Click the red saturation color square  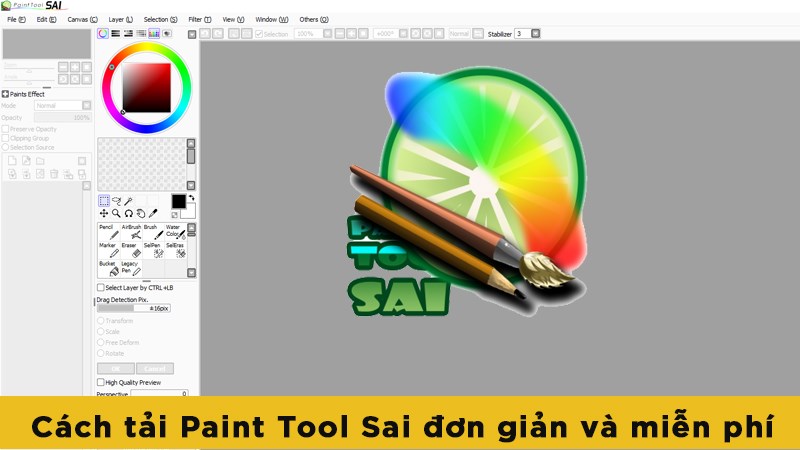[146, 88]
